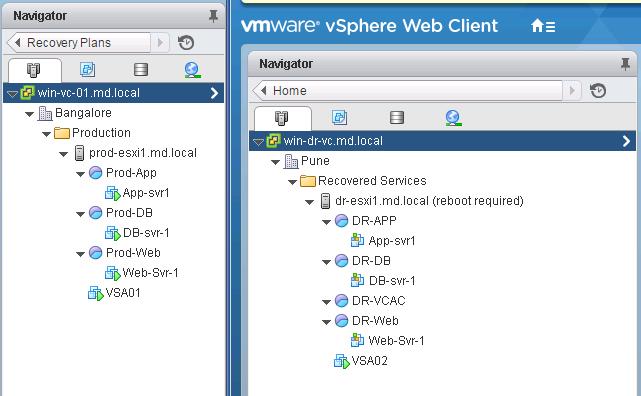Click the VSA01 VM icon
Screen dimensions: 641x396
(96, 293)
